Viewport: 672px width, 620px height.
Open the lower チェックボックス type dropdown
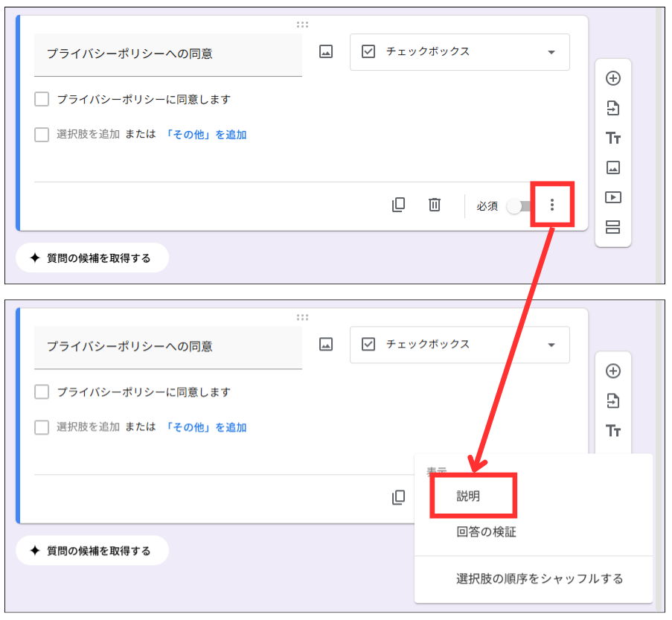459,345
